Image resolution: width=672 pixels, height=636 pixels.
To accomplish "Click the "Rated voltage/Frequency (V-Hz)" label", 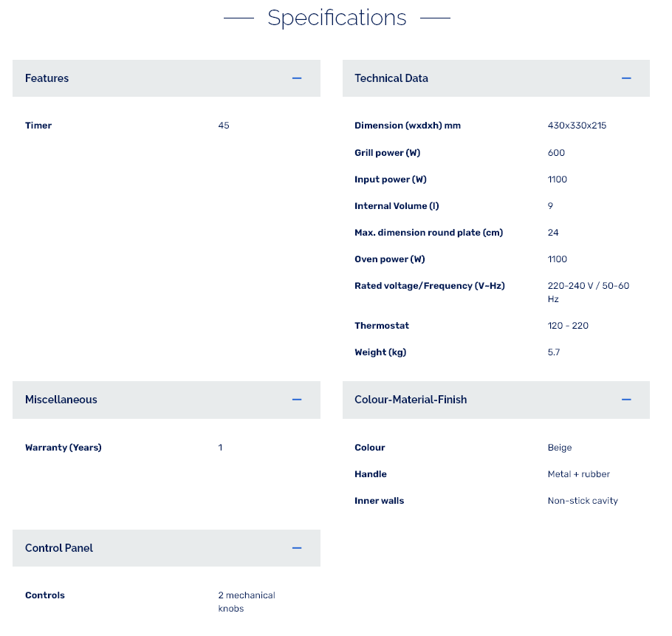I will 430,286.
